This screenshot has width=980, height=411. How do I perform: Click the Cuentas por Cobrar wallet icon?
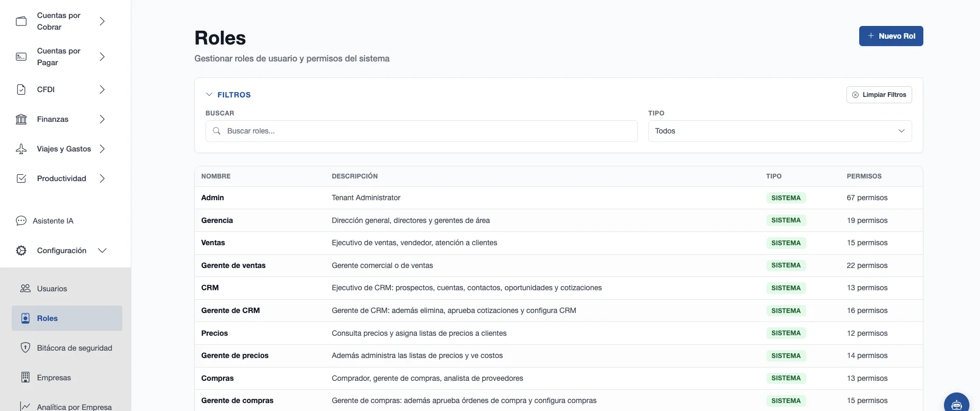(x=21, y=21)
